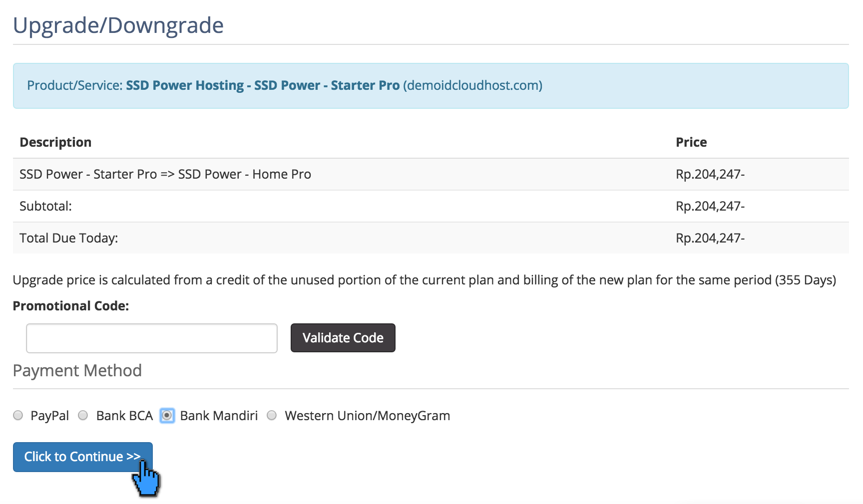This screenshot has width=863, height=504.
Task: Click the Promotional Code label
Action: (70, 305)
